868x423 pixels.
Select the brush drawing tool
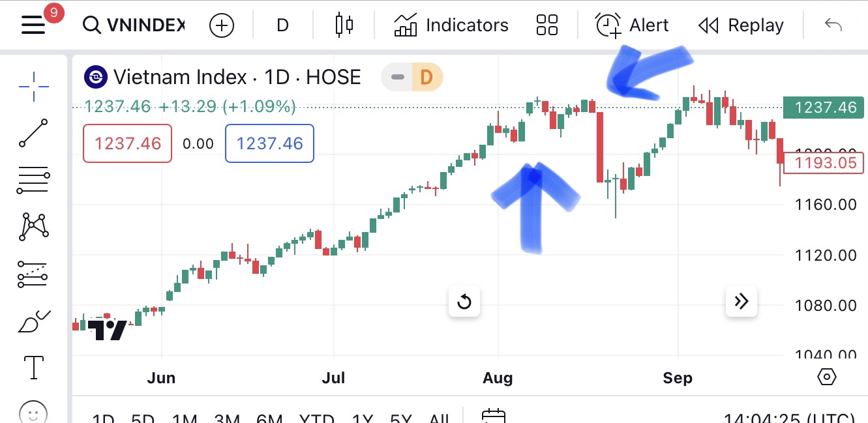[x=33, y=321]
